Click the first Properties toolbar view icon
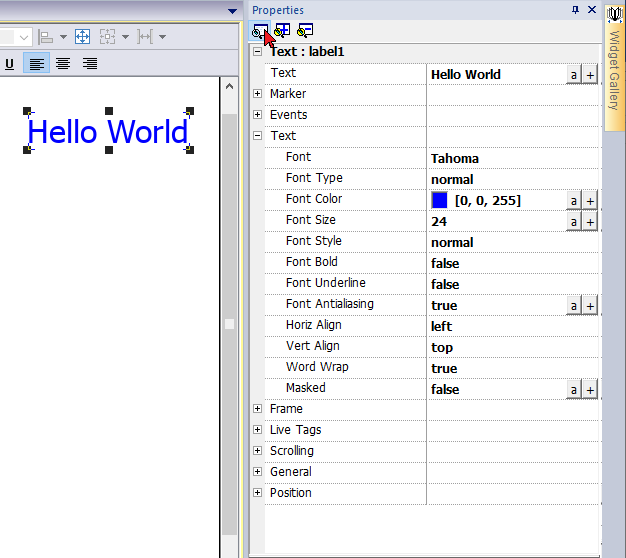The image size is (626, 558). click(x=260, y=31)
